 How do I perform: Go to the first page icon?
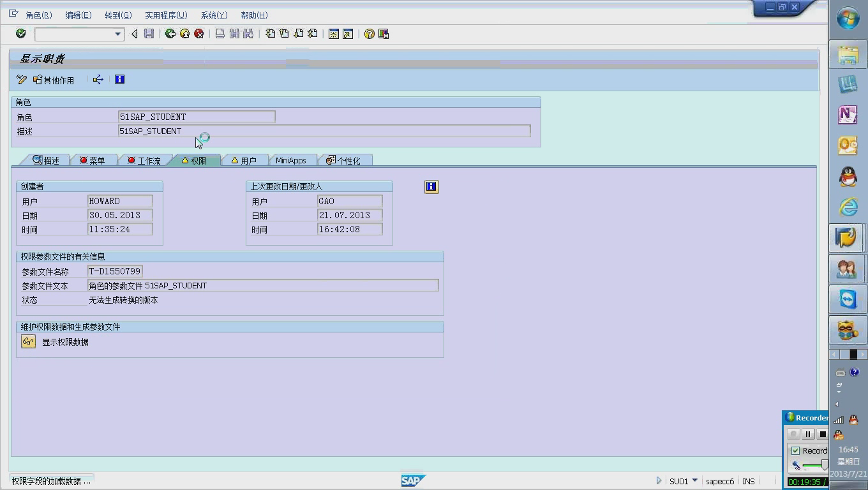270,34
